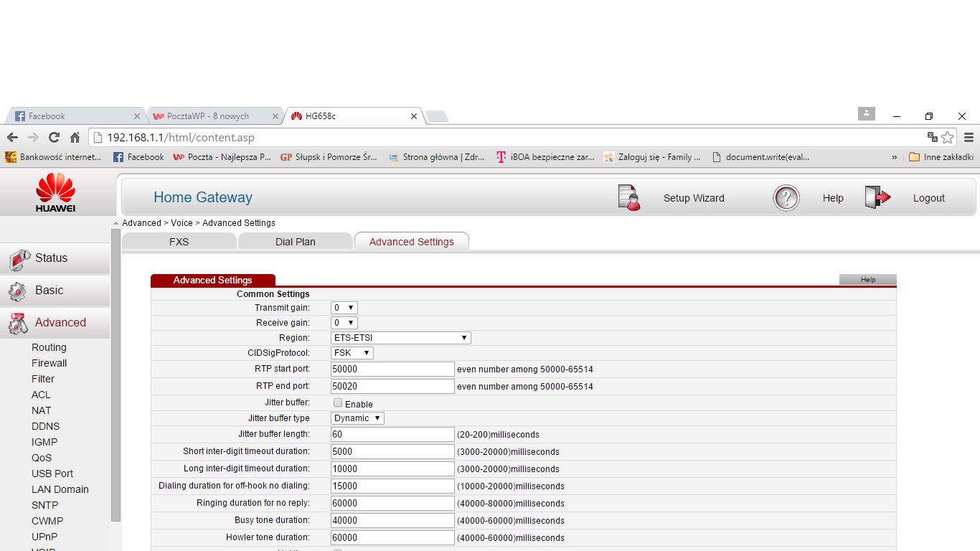The height and width of the screenshot is (551, 980).
Task: Open Help via the question mark icon
Action: click(786, 198)
